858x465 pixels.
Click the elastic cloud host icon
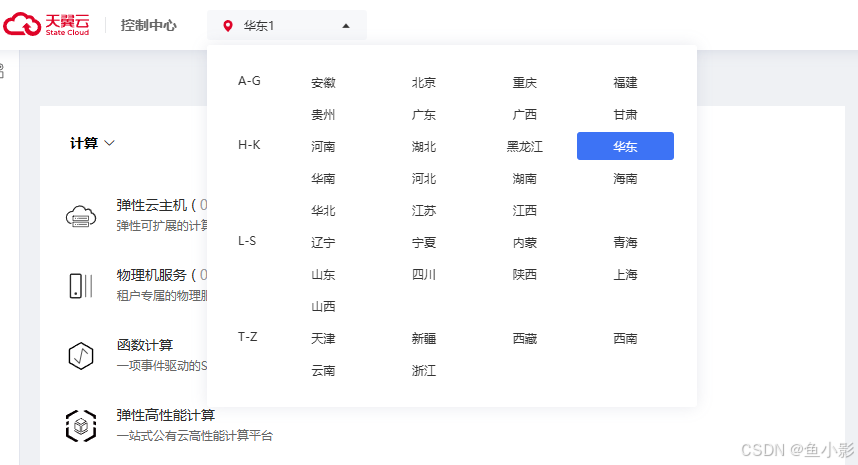coord(81,216)
